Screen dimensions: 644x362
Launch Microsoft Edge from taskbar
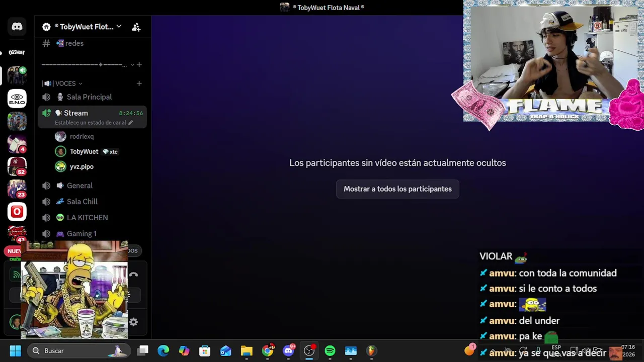point(163,351)
